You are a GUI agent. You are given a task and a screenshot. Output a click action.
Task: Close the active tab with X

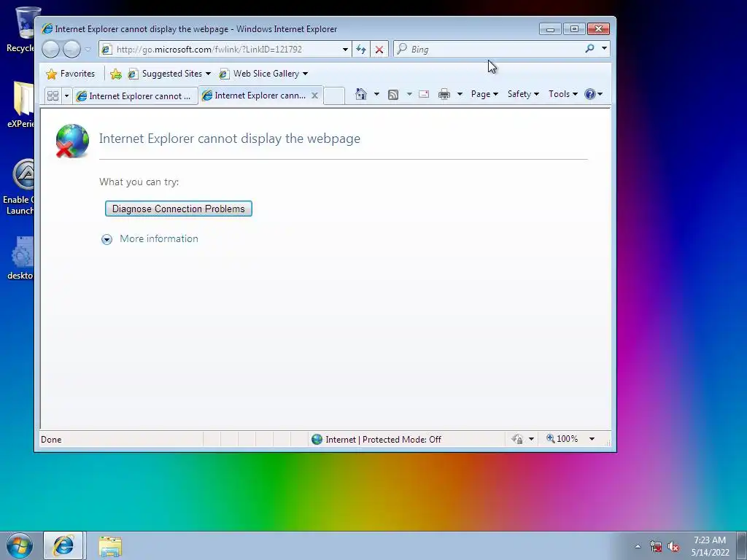pos(315,96)
